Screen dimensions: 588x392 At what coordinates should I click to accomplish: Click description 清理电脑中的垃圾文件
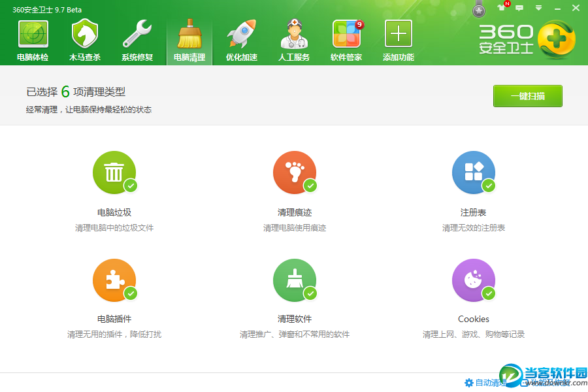click(114, 228)
